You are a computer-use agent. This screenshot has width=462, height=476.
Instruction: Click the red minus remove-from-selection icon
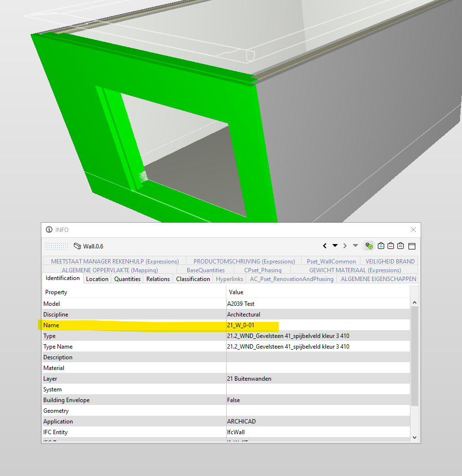[391, 246]
